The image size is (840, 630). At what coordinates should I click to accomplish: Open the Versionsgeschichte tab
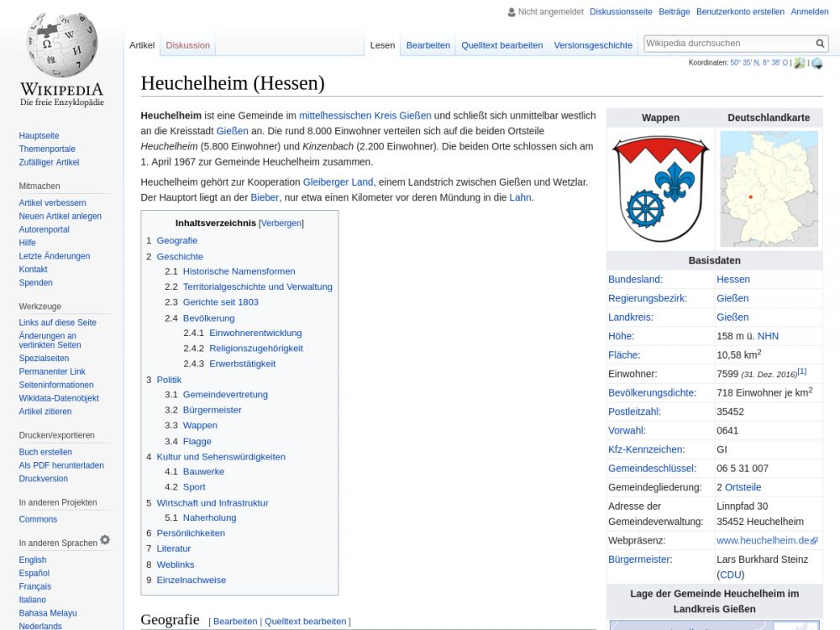592,45
